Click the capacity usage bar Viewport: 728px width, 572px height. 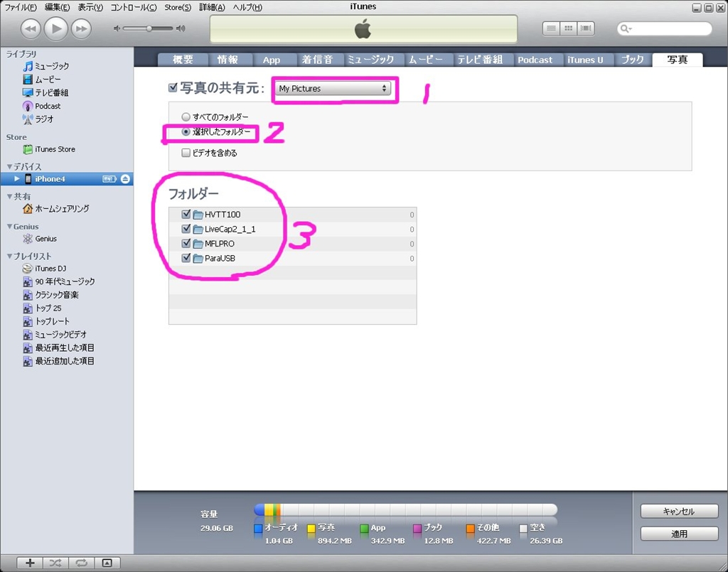click(405, 510)
